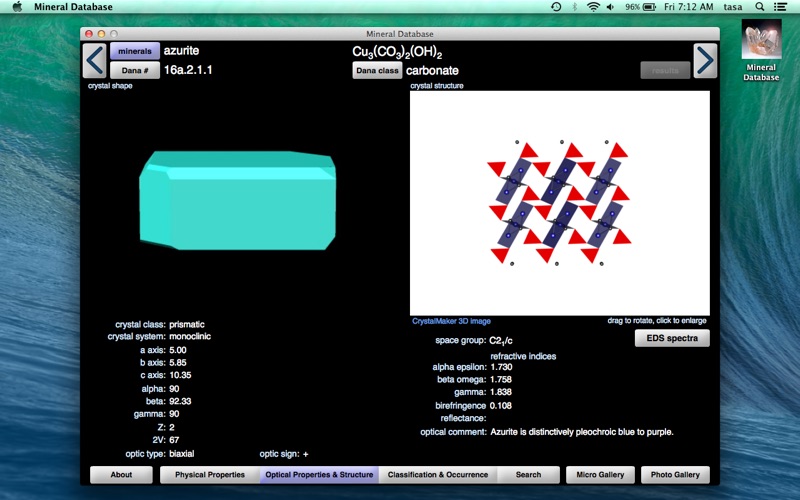Click the Dana number 16a.2.1.1

(188, 70)
